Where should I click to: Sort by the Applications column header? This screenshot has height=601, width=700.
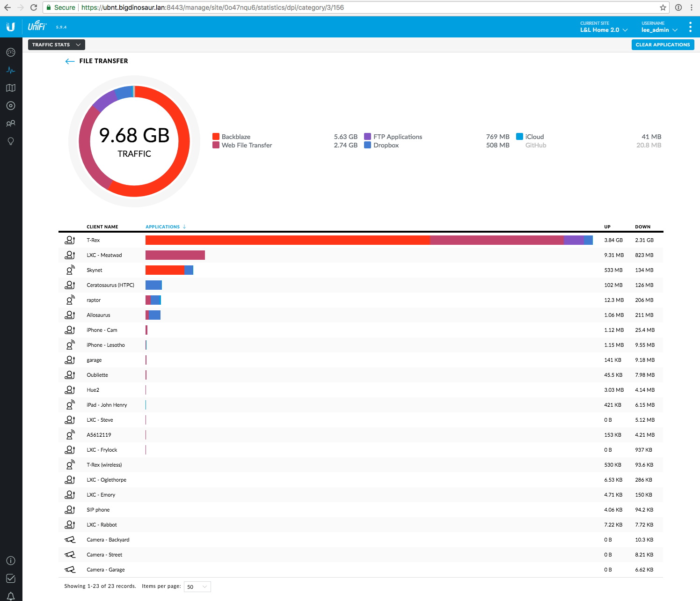[x=163, y=227]
